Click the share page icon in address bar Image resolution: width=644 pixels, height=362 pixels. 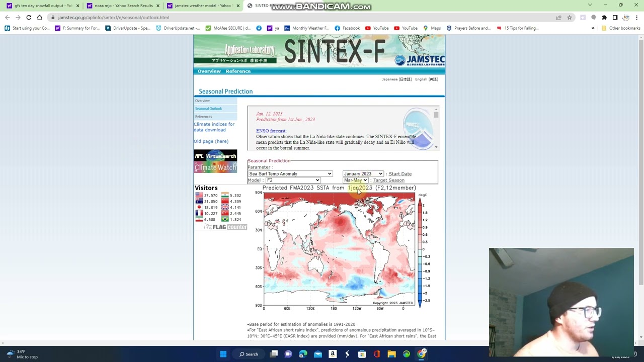[x=558, y=18]
